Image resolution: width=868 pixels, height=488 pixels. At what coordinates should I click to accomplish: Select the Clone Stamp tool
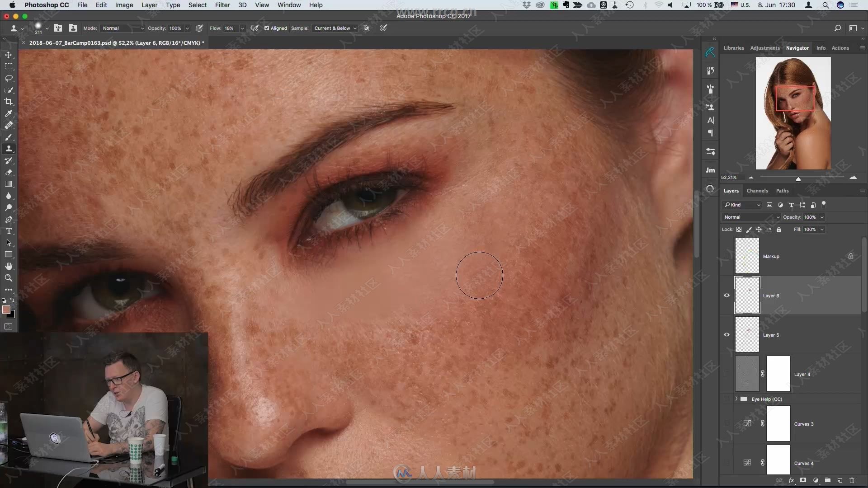(9, 149)
